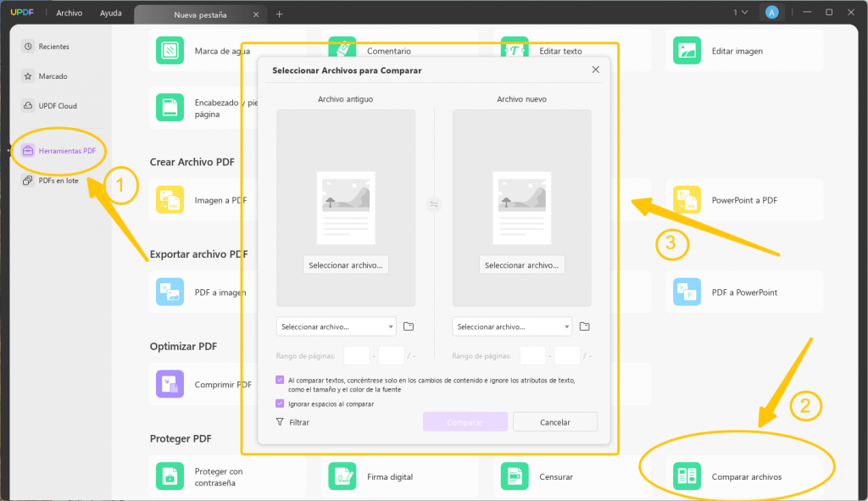
Task: Click Seleccionar archivo under Archivo antiguo
Action: [x=345, y=264]
